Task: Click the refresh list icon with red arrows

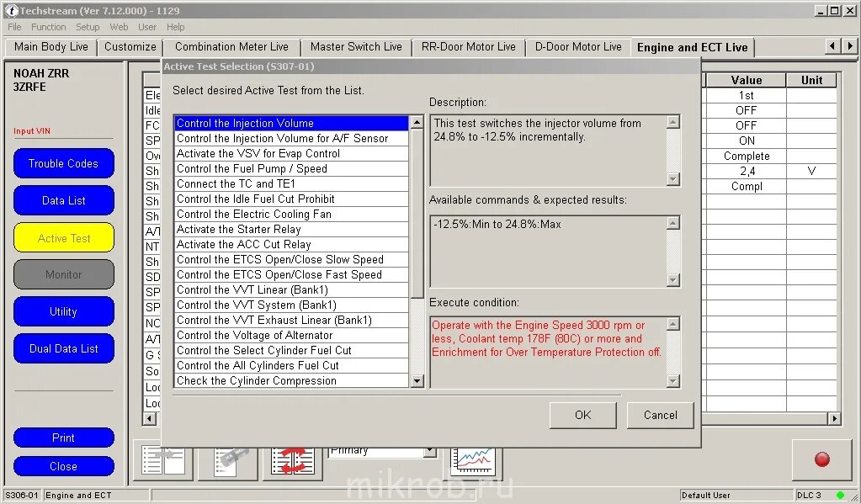Action: pyautogui.click(x=292, y=461)
